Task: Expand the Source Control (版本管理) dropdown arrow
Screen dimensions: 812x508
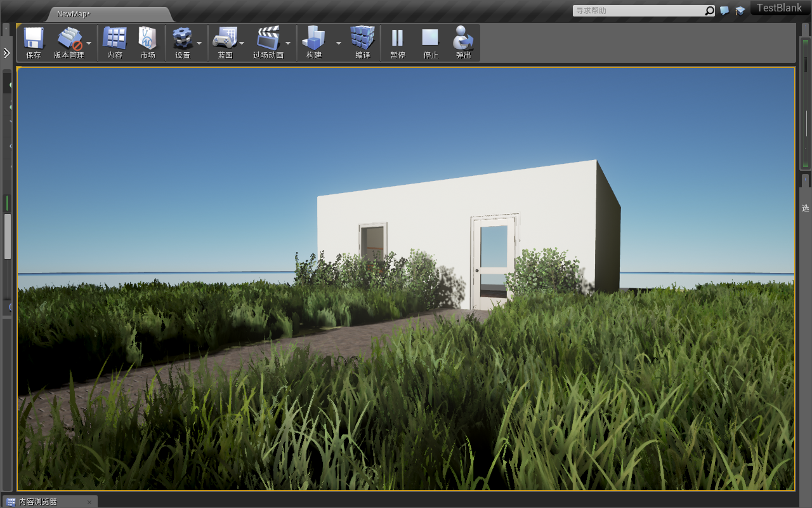Action: [x=89, y=43]
